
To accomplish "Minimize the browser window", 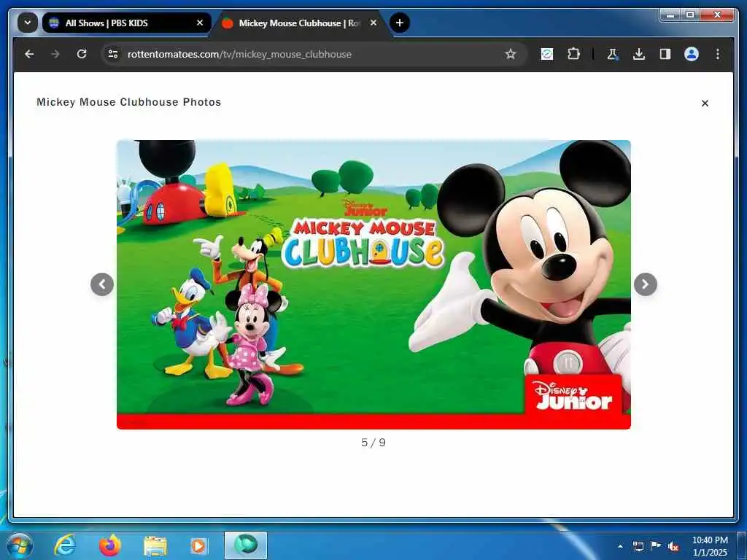I will coord(670,15).
